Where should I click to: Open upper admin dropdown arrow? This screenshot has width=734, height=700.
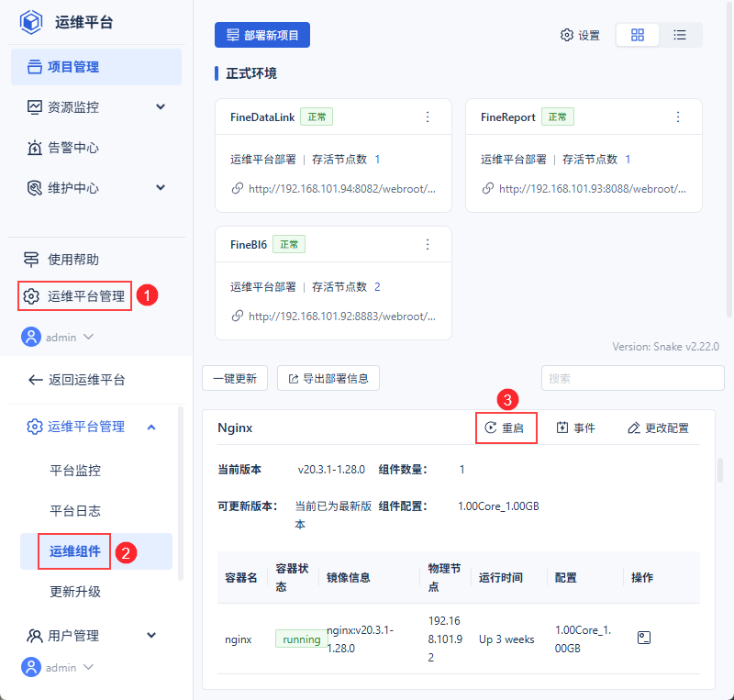coord(88,337)
